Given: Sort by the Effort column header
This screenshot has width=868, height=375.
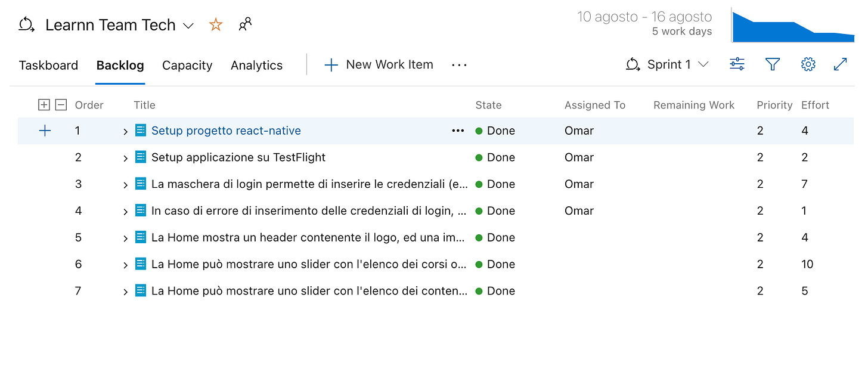Looking at the screenshot, I should [x=815, y=105].
